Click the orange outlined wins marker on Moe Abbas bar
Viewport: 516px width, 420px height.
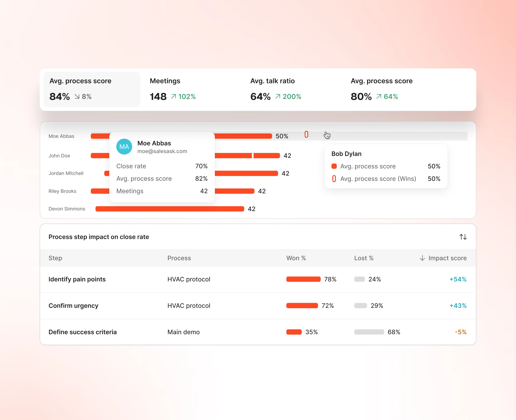(306, 135)
